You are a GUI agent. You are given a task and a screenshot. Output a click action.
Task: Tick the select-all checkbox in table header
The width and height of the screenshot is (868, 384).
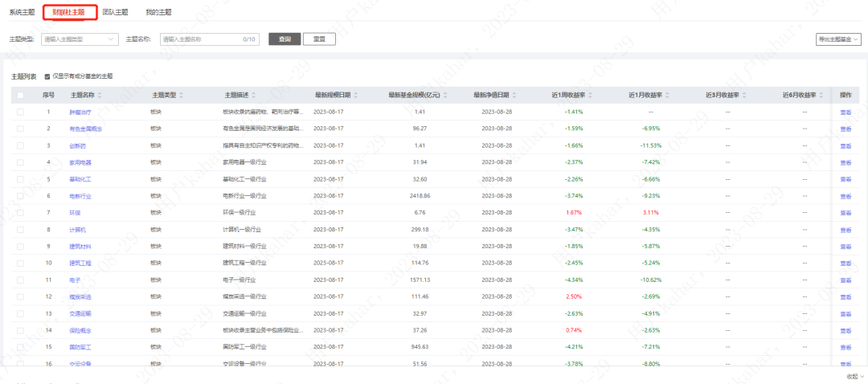(20, 95)
